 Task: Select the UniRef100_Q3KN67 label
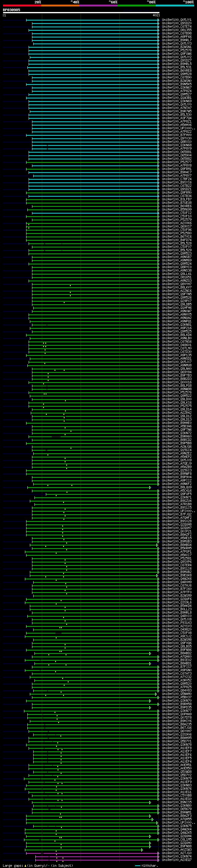pos(177,88)
